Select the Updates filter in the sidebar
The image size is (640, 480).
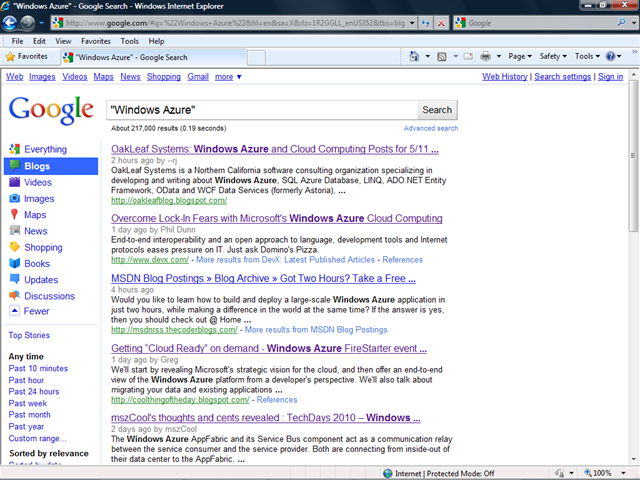click(x=41, y=280)
